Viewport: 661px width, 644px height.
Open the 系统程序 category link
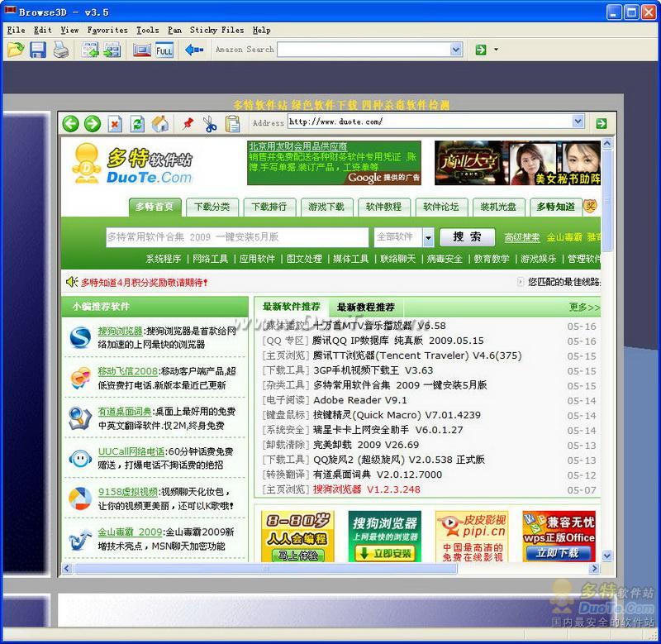[163, 259]
